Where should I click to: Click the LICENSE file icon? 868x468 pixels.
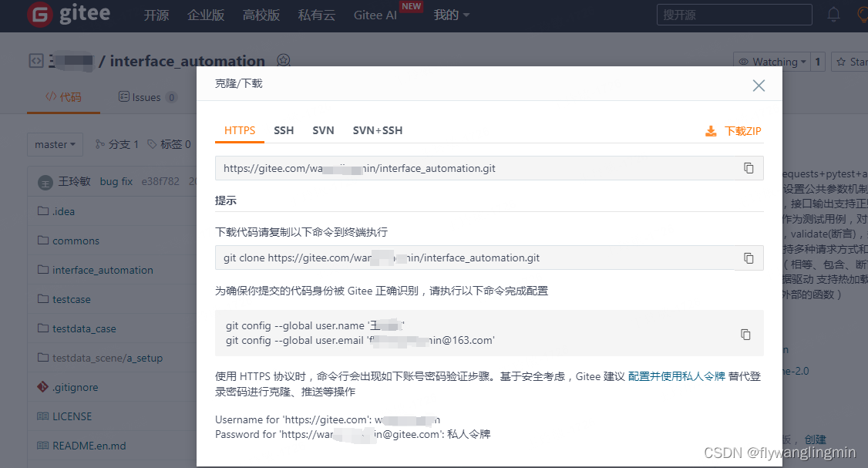click(x=42, y=416)
